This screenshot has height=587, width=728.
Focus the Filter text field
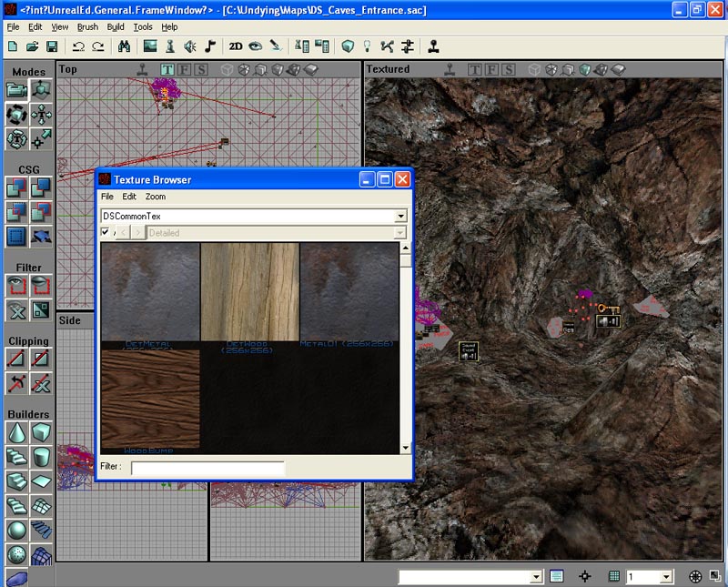(207, 468)
